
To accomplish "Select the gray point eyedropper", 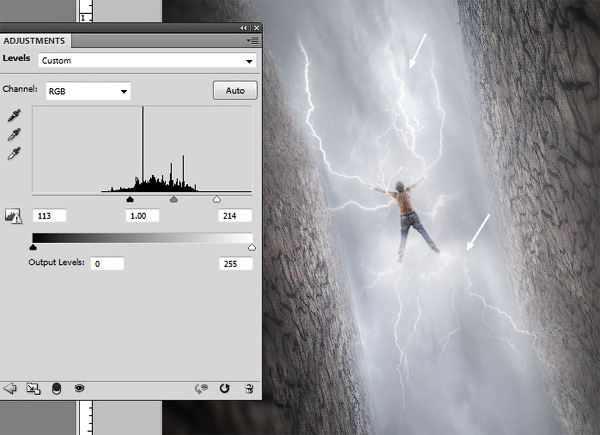I will click(15, 135).
